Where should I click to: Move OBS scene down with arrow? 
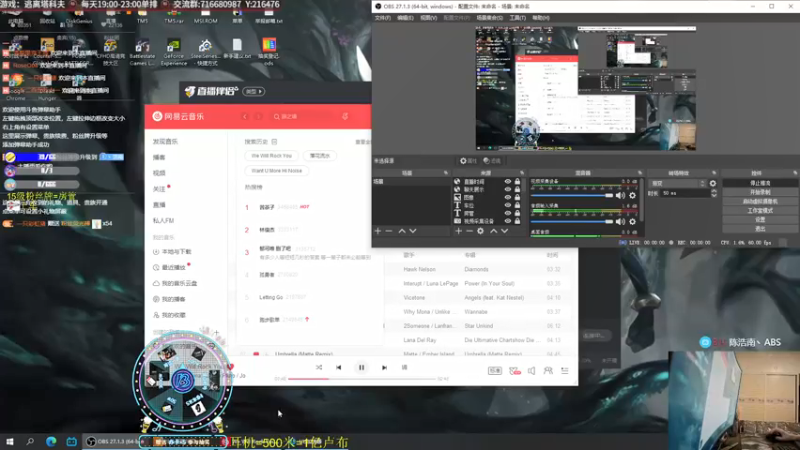[x=413, y=231]
